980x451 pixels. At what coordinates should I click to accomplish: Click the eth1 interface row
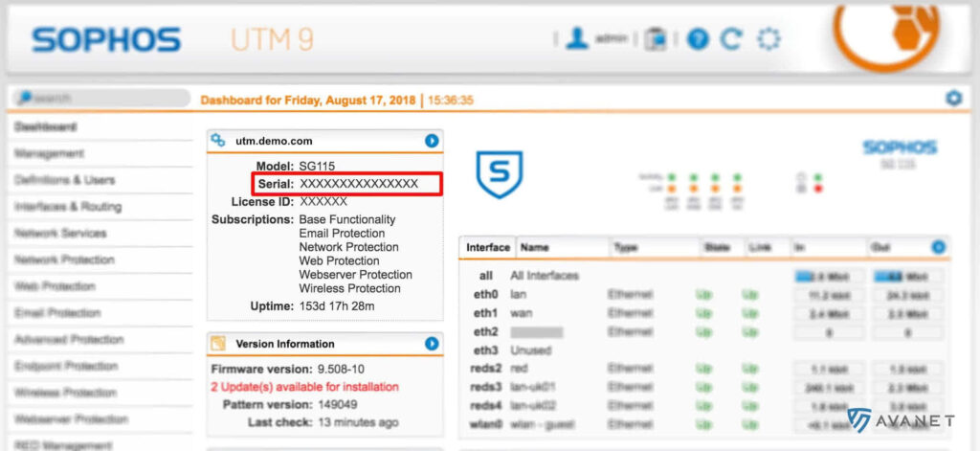pos(704,313)
